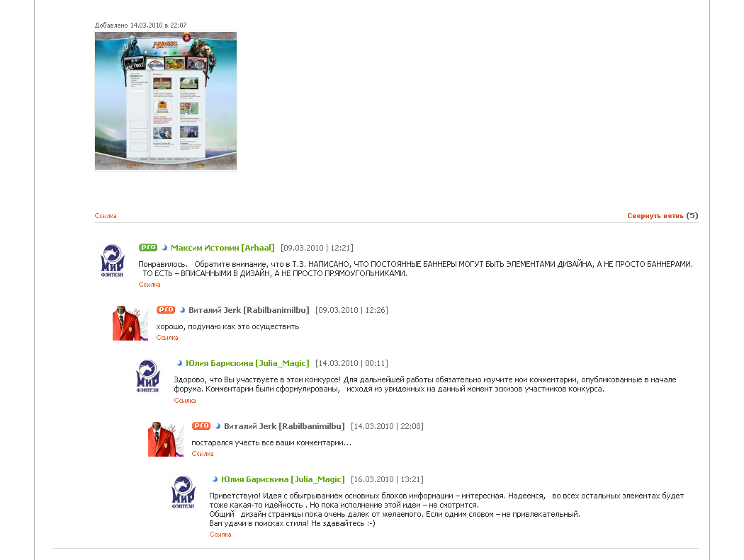Click orange PRO badge on the 12:26 comment
This screenshot has width=744, height=560.
166,309
